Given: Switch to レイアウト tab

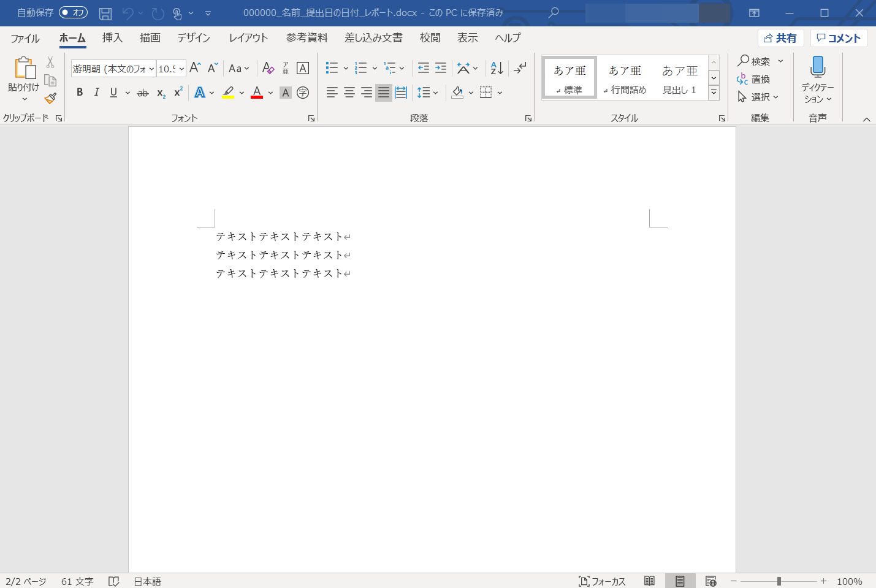Looking at the screenshot, I should (x=248, y=38).
